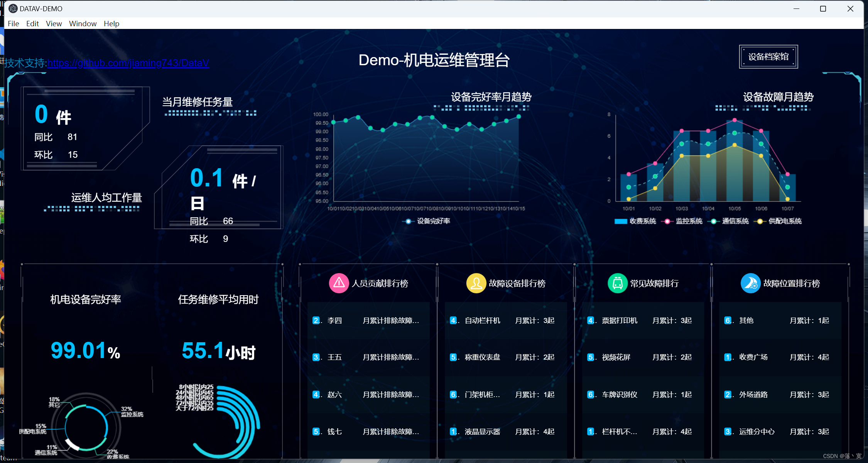Click the pink warning icon of 人员贡献排行榜
Image resolution: width=868 pixels, height=463 pixels.
pyautogui.click(x=339, y=283)
